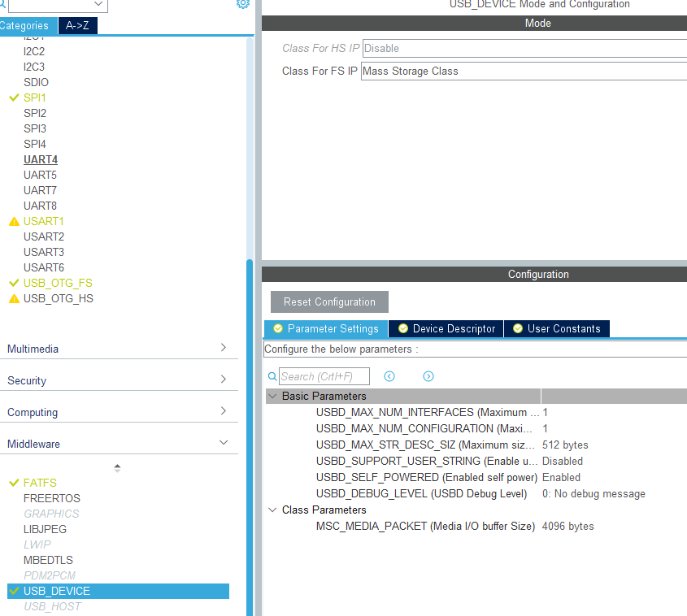Click the USBD_SUPPORT_USER_STRING value Disabled
Viewport: 687px width, 616px height.
[563, 462]
